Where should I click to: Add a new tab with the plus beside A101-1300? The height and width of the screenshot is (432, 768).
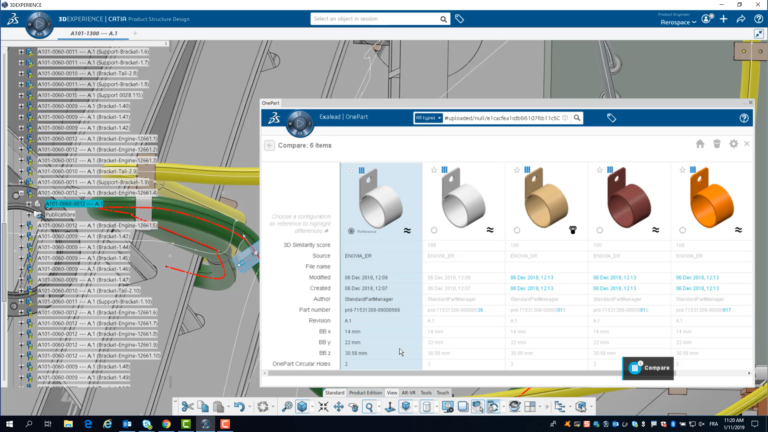(135, 33)
